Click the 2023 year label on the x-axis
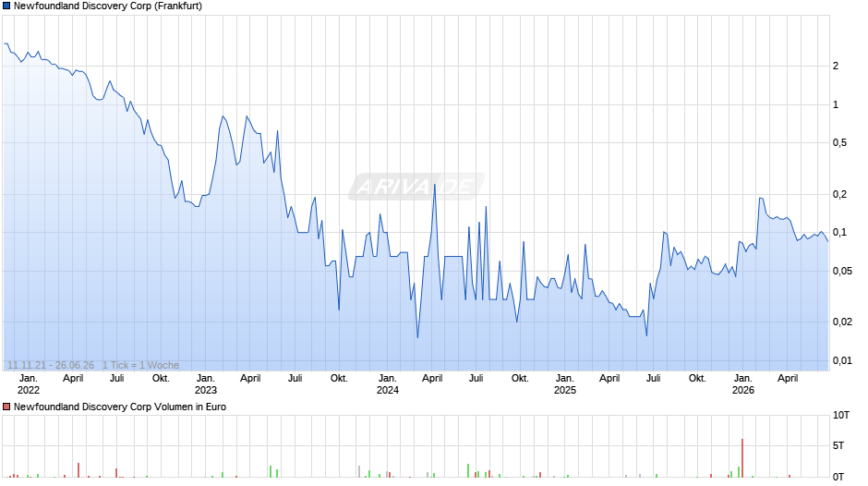The height and width of the screenshot is (486, 868). point(205,390)
